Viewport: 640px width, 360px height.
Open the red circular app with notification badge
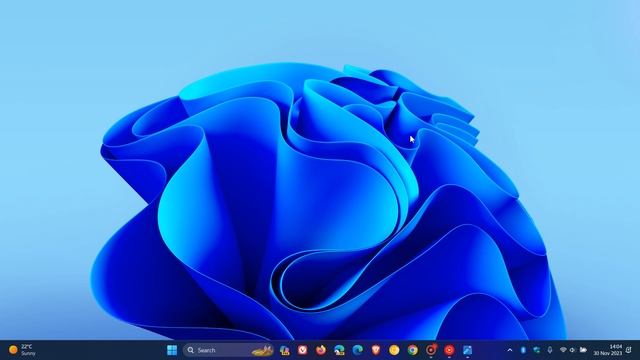point(431,350)
